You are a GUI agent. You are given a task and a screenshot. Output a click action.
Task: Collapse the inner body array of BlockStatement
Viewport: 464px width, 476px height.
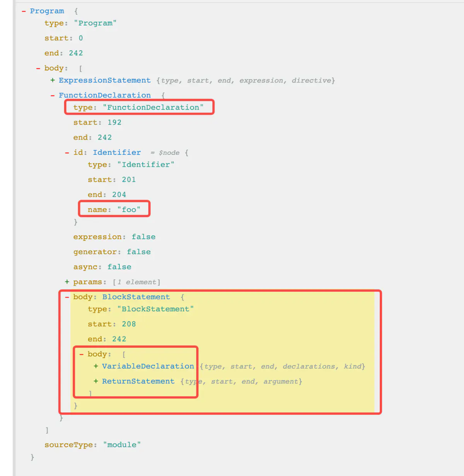point(82,354)
